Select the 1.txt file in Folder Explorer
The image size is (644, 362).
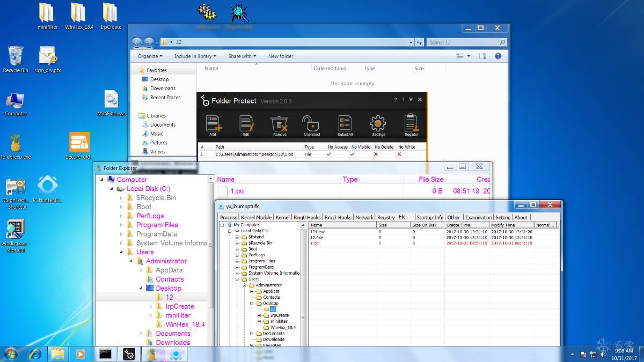(x=237, y=191)
